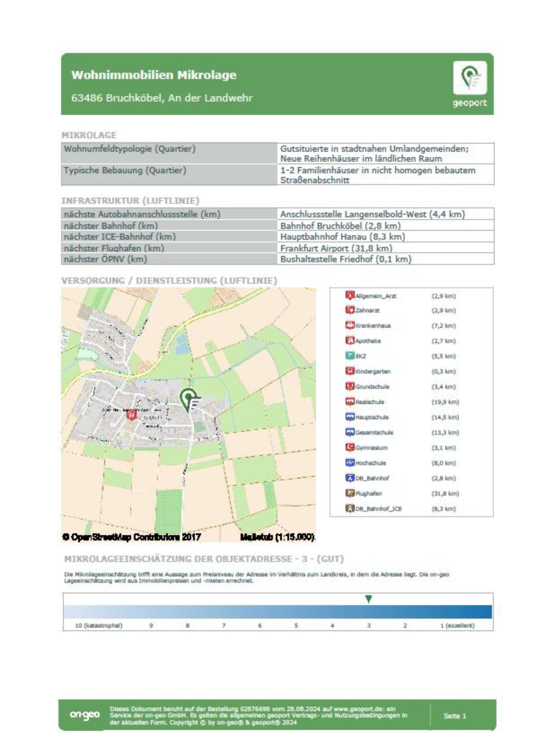This screenshot has width=534, height=756.
Task: Click the Zahnarzt legend icon
Action: point(349,310)
